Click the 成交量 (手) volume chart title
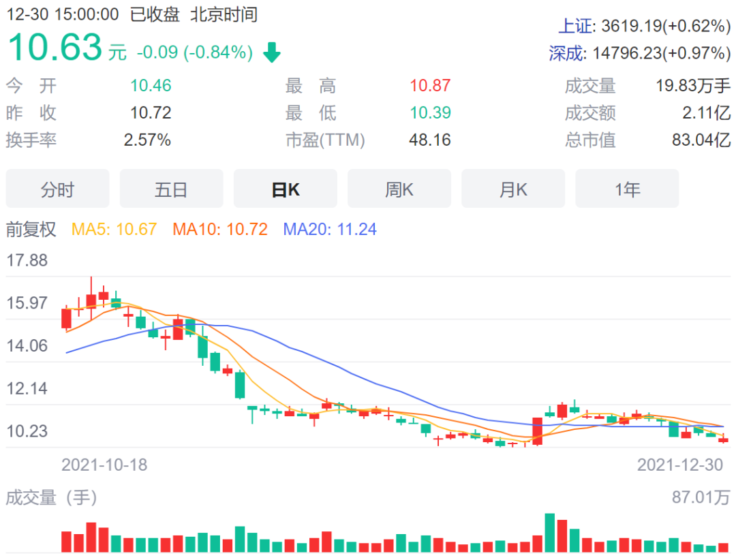736x560 pixels. [52, 497]
